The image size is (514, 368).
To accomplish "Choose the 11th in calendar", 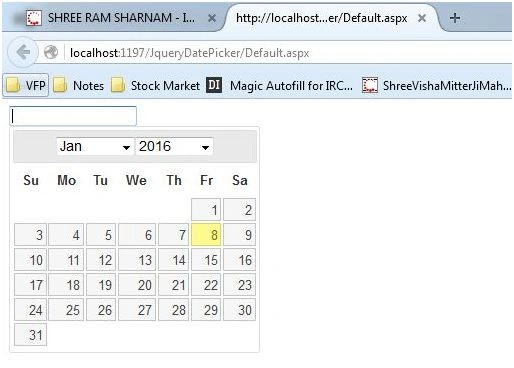I will pyautogui.click(x=66, y=260).
